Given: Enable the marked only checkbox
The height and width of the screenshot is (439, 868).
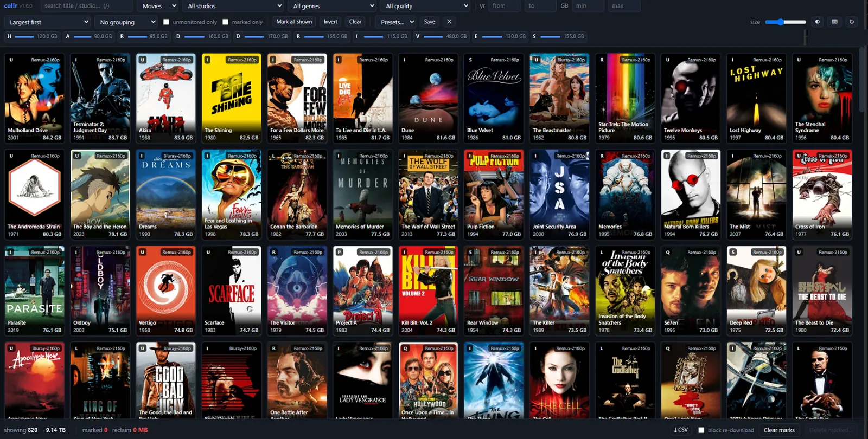Looking at the screenshot, I should point(226,22).
